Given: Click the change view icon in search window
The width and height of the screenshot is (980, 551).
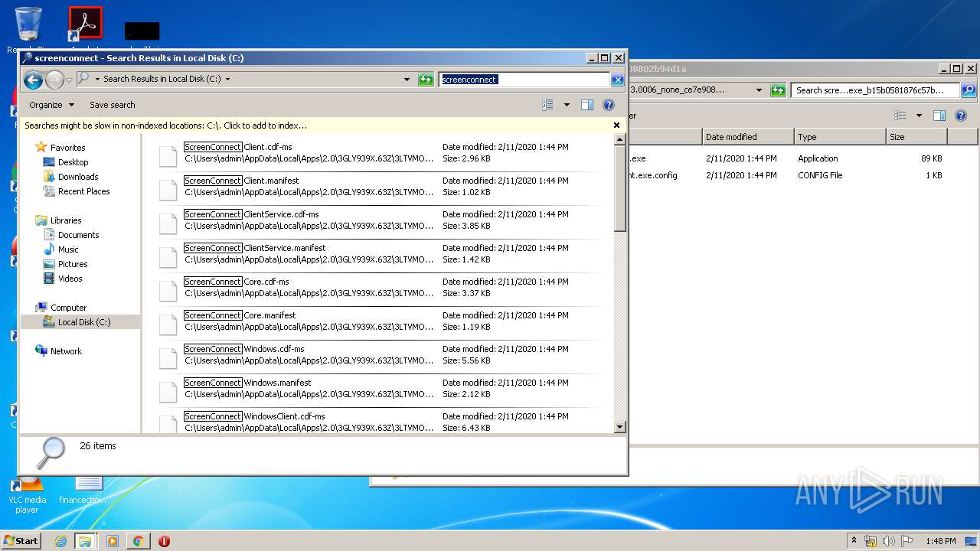Looking at the screenshot, I should 547,105.
